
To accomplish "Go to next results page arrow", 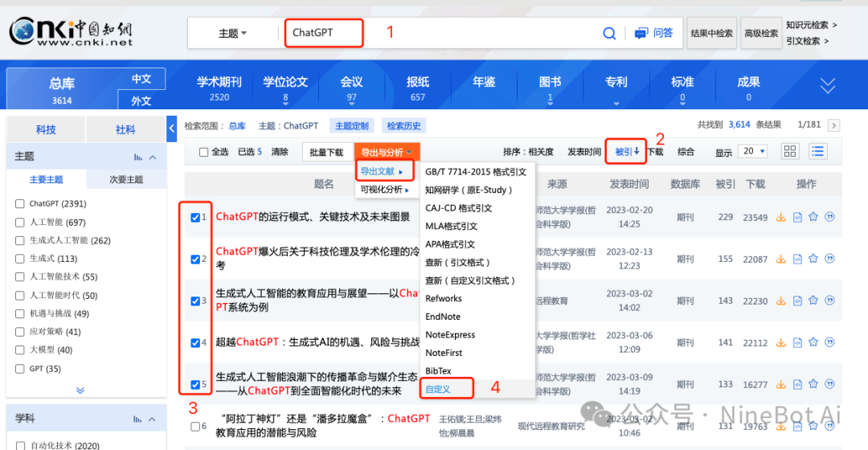I will click(833, 125).
